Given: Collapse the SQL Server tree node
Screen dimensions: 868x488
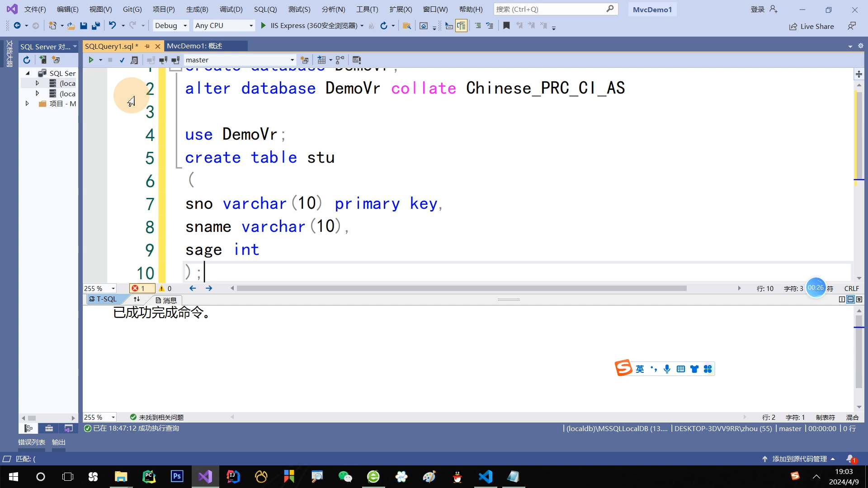Looking at the screenshot, I should click(x=28, y=73).
